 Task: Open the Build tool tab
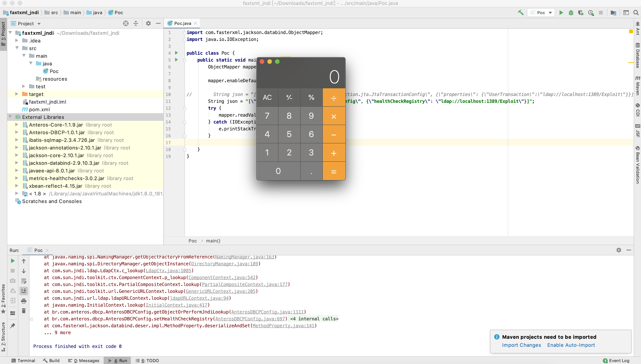(51, 361)
